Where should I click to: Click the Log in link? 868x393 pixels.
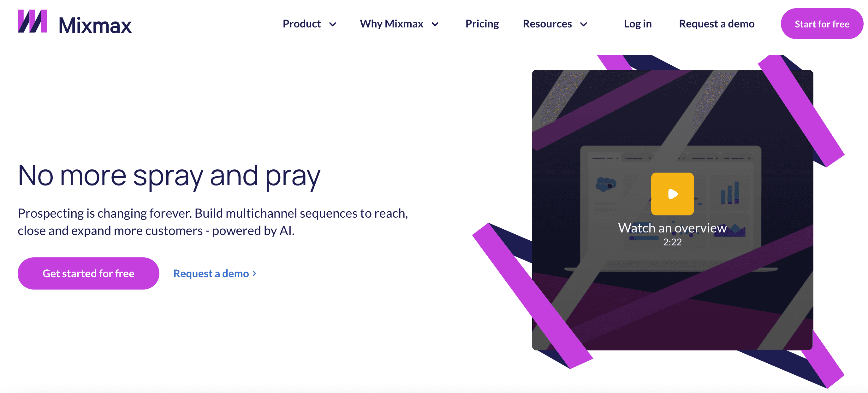(638, 24)
